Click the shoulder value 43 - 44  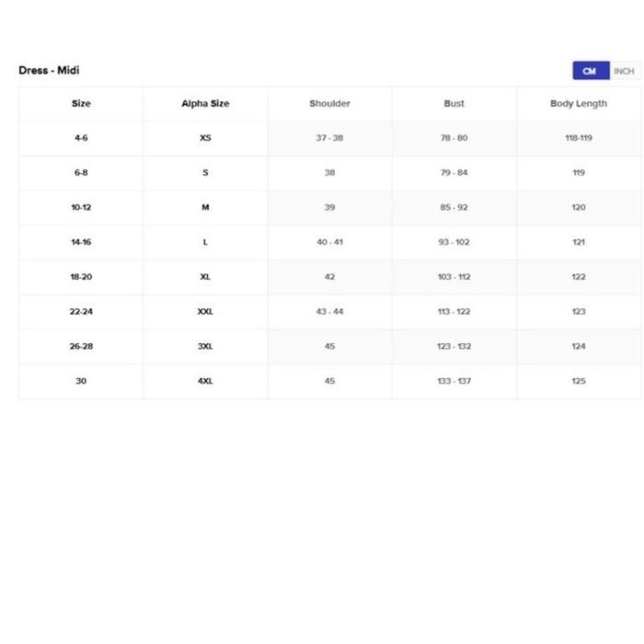point(329,312)
